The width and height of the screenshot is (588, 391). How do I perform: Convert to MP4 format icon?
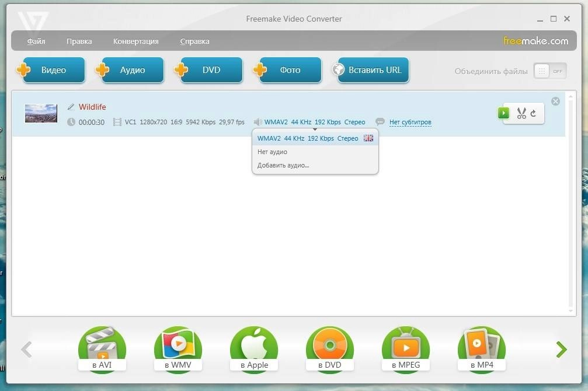(x=482, y=348)
